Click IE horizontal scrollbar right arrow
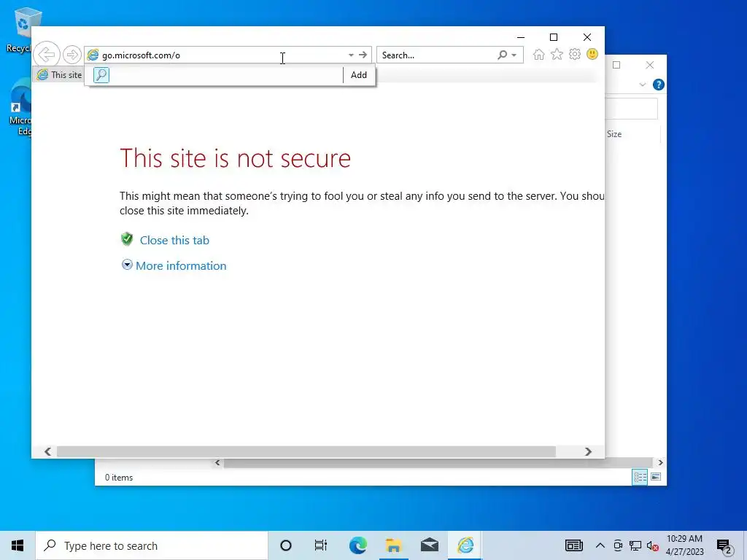 589,451
